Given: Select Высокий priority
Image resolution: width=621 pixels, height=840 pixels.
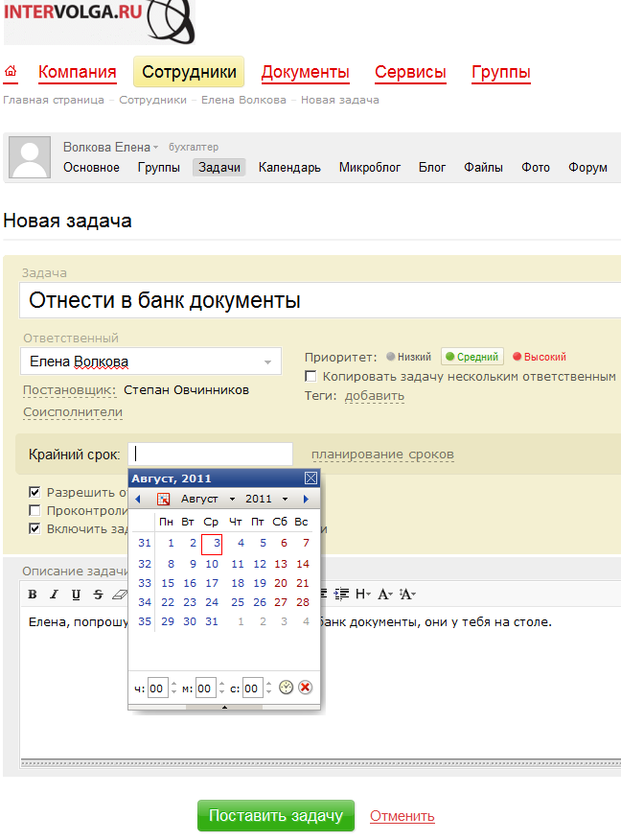Looking at the screenshot, I should (540, 357).
